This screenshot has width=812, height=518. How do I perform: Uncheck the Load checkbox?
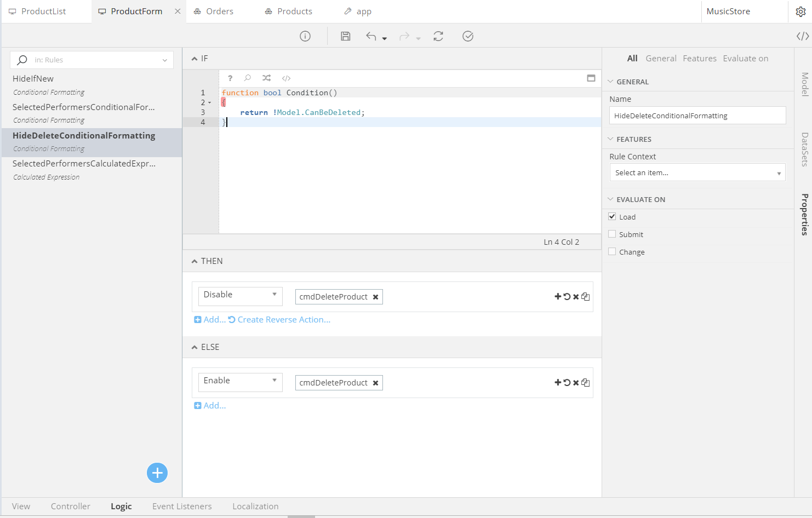tap(613, 217)
